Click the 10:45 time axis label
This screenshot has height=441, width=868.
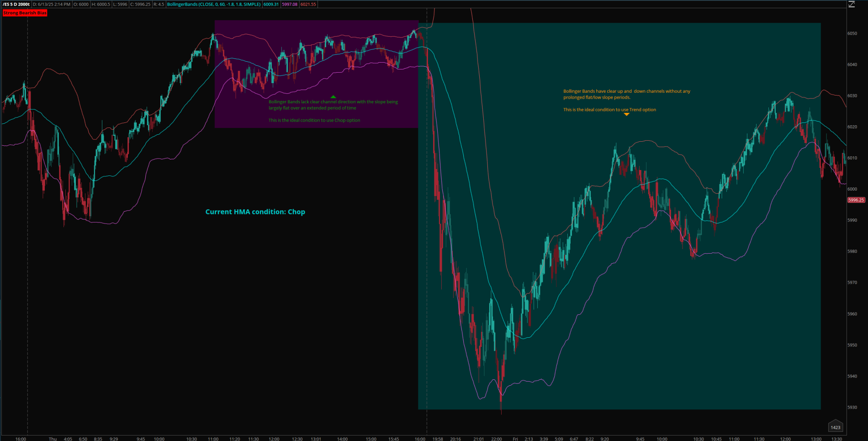coord(716,439)
